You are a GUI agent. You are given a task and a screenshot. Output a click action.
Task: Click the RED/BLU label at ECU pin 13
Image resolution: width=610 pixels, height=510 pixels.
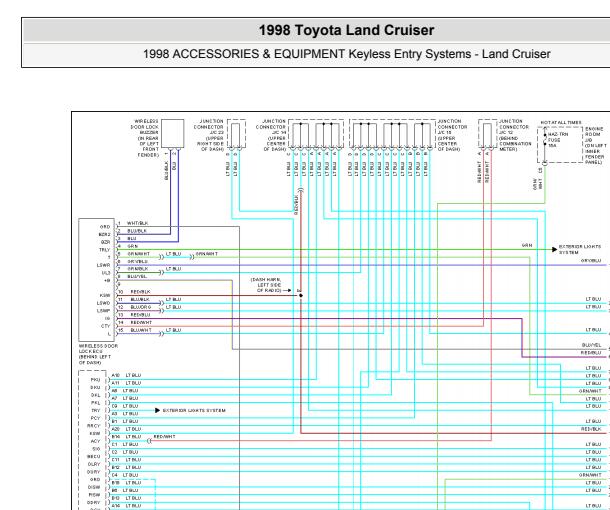click(140, 315)
